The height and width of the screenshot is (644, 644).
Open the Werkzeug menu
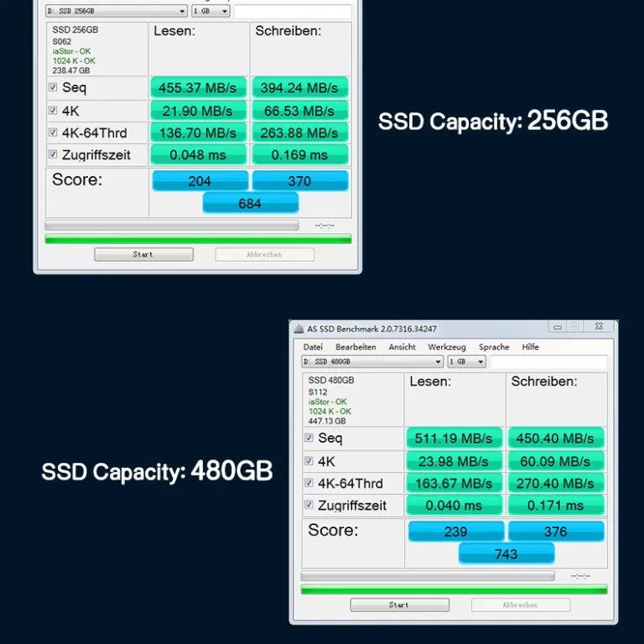[447, 347]
